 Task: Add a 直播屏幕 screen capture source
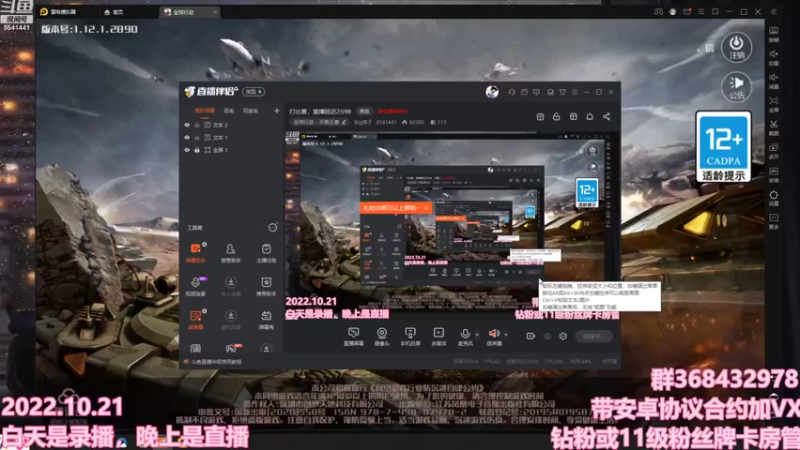(x=353, y=337)
